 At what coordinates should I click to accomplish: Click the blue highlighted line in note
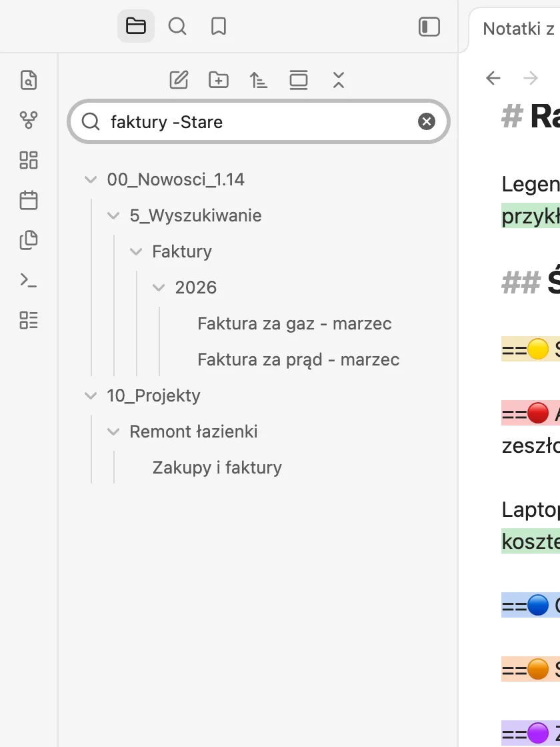[x=531, y=606]
